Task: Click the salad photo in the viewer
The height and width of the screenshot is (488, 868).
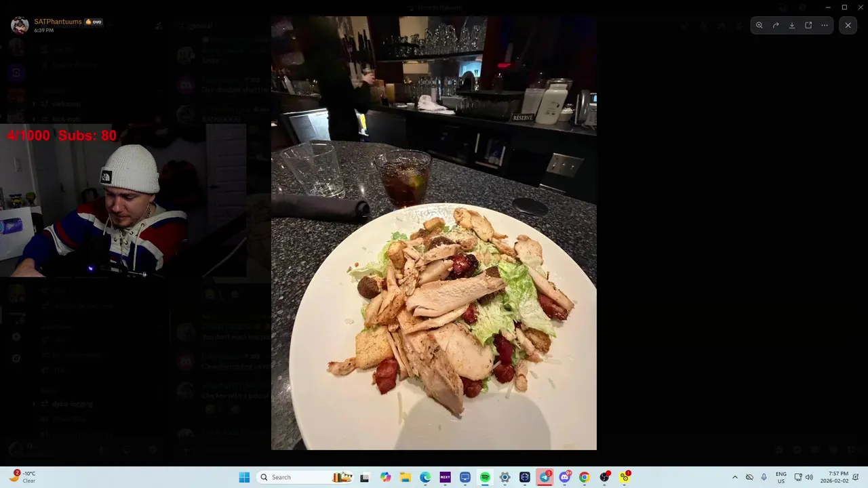Action: click(434, 233)
